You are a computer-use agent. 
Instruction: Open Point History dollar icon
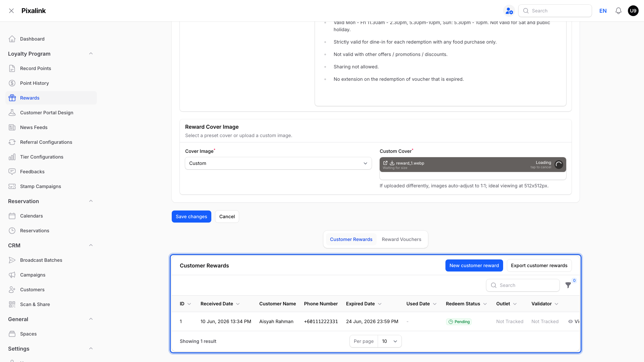click(x=12, y=83)
